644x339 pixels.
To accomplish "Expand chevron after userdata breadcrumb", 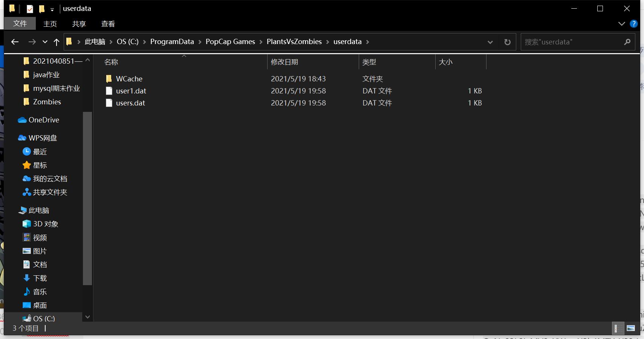I will (x=367, y=42).
